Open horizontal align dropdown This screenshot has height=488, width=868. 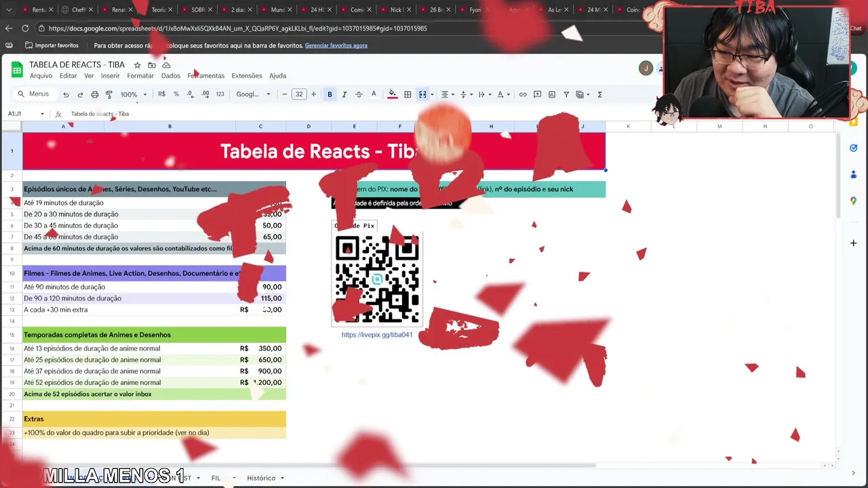click(x=447, y=95)
